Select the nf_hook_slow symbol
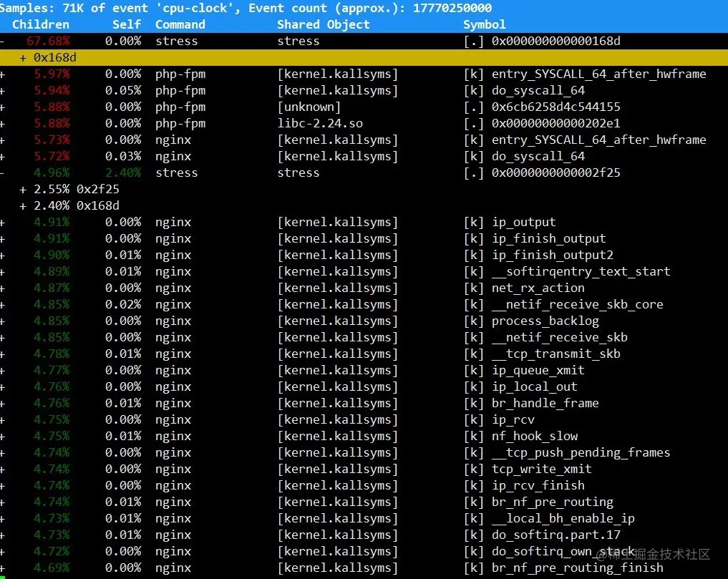 pos(535,437)
